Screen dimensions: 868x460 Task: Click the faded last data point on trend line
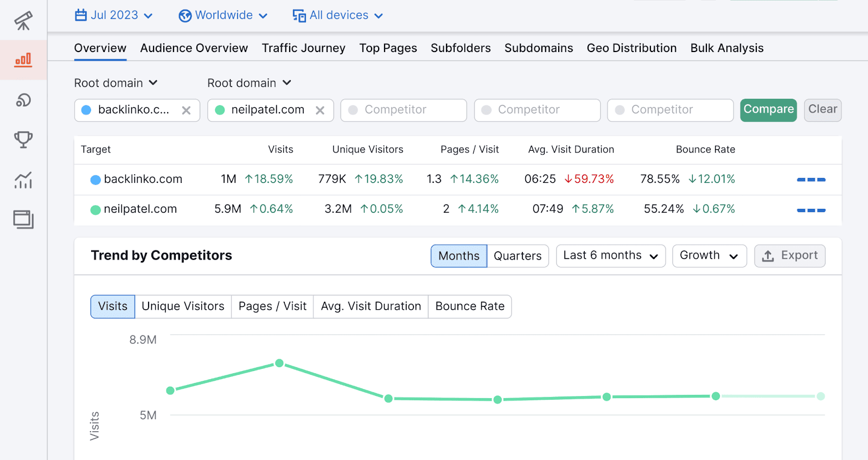(821, 396)
